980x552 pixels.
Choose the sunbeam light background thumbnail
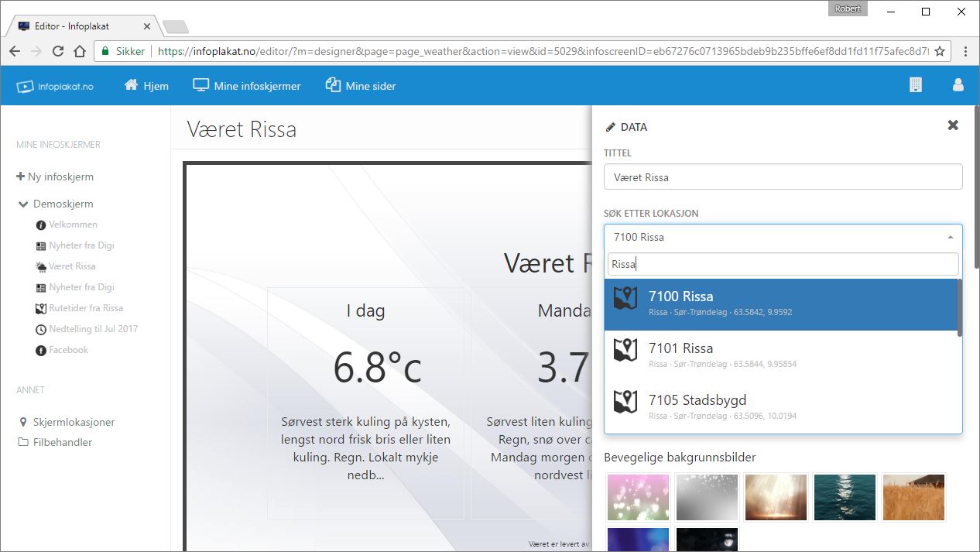776,497
